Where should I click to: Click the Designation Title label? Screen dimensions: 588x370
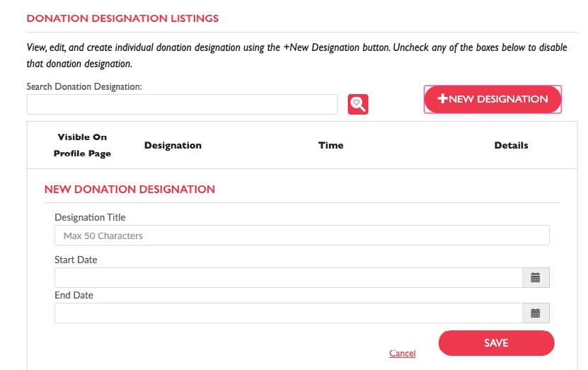[90, 217]
